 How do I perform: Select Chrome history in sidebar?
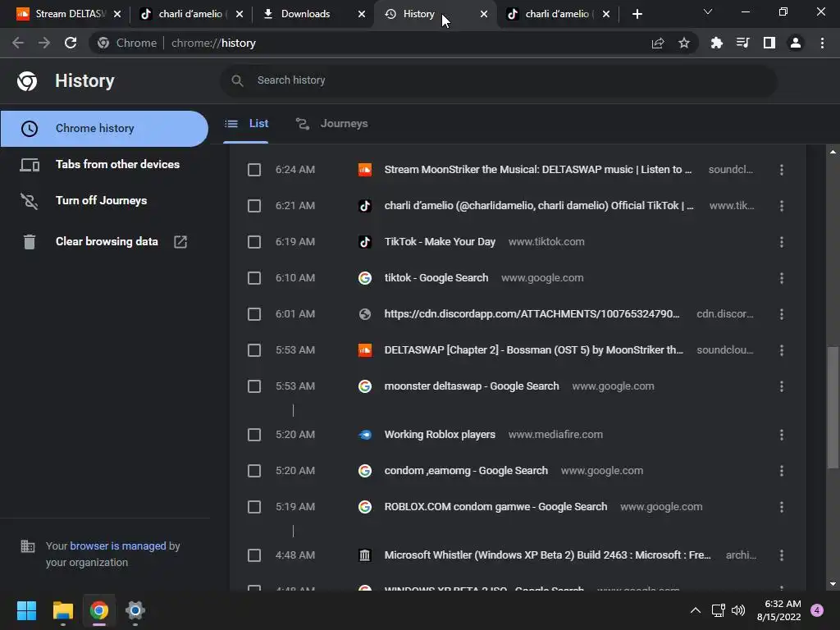pyautogui.click(x=104, y=129)
